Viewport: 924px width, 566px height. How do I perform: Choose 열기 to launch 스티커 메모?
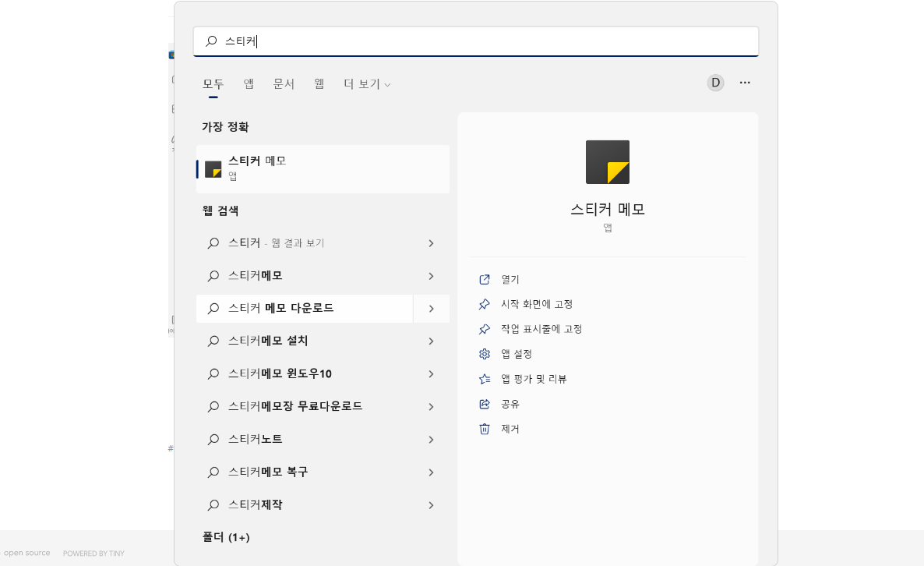pos(510,279)
